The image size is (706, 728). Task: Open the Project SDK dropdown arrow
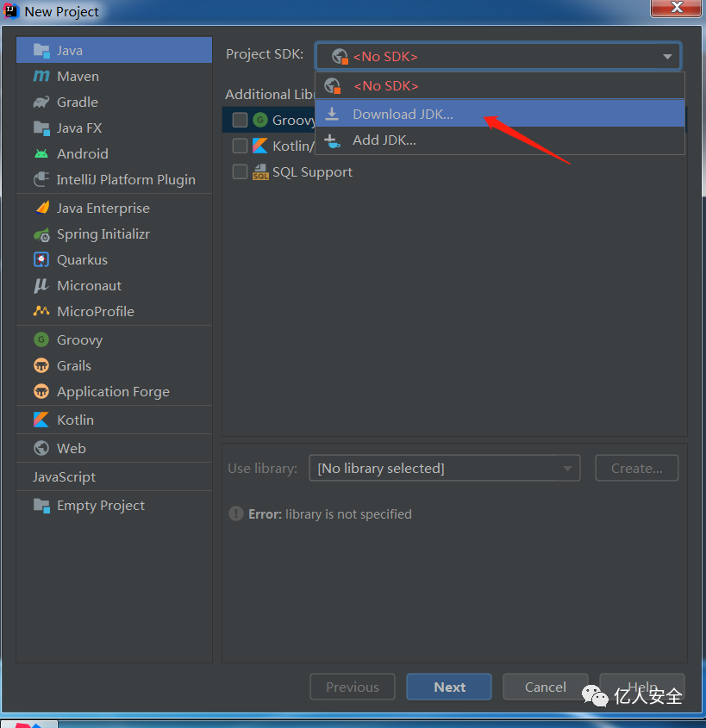[667, 57]
